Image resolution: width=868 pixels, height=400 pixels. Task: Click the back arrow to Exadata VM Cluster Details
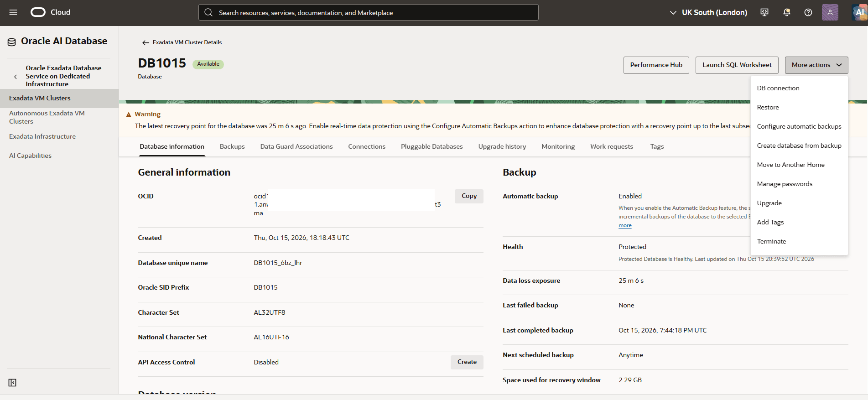[x=146, y=42]
